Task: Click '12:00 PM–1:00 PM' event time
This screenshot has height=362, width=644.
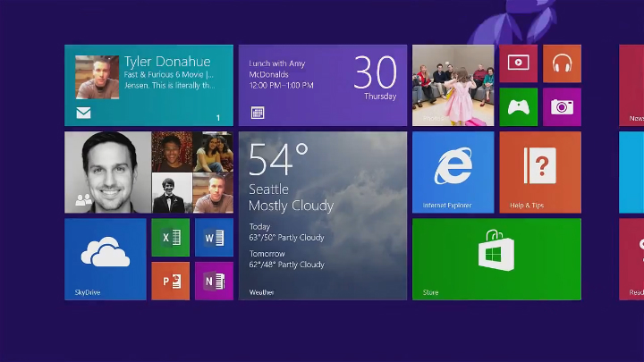Action: tap(282, 86)
